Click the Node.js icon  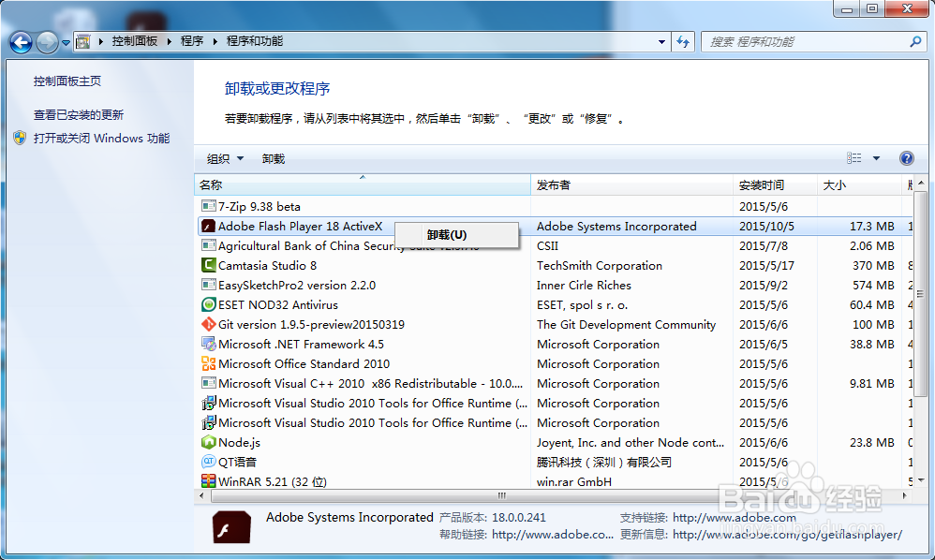(209, 442)
